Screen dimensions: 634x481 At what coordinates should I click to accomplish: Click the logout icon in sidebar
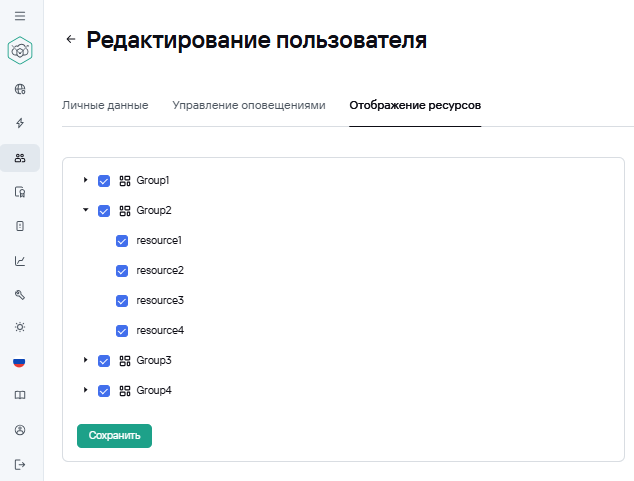tap(20, 464)
